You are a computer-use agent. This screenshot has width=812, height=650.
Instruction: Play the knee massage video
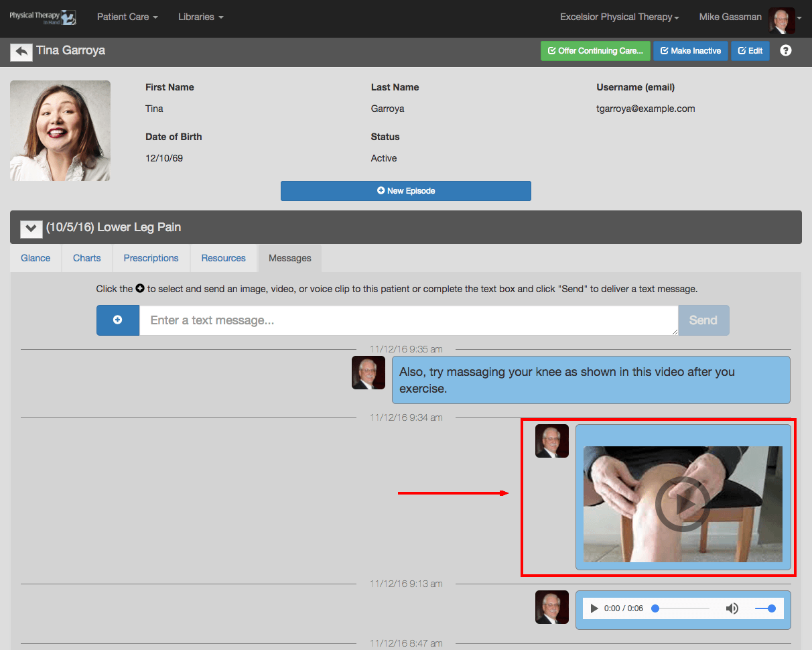(683, 504)
